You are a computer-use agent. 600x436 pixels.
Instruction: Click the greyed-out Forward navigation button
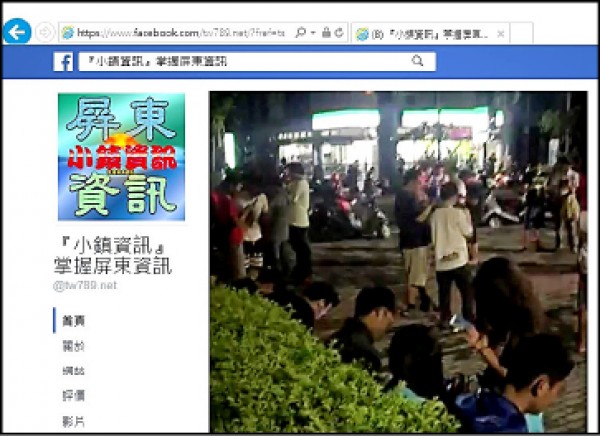click(x=44, y=32)
